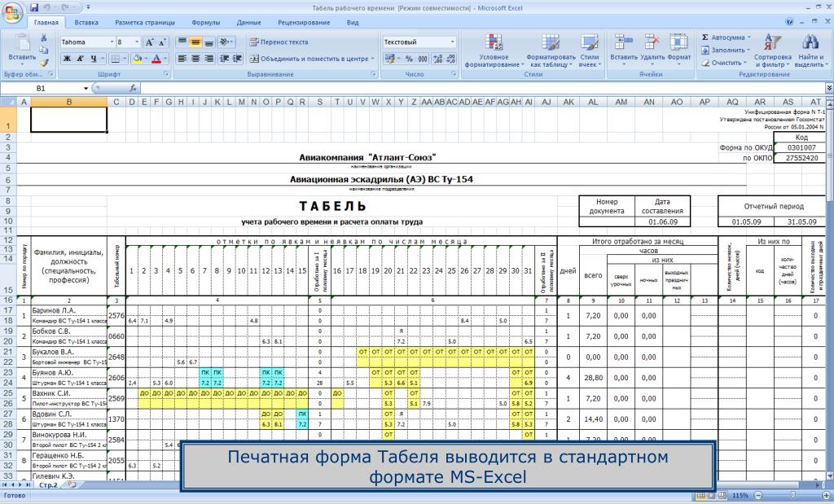
Task: Select the Стр.2 sheet tab
Action: (x=48, y=484)
